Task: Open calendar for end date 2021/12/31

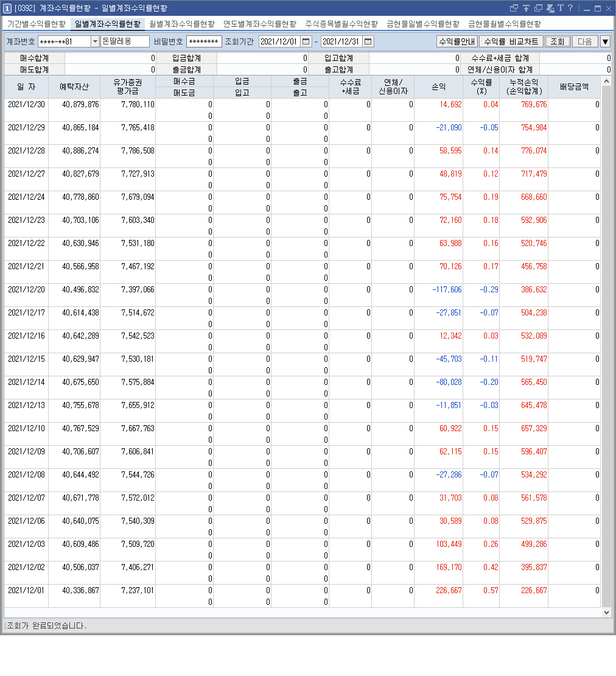Action: tap(368, 41)
